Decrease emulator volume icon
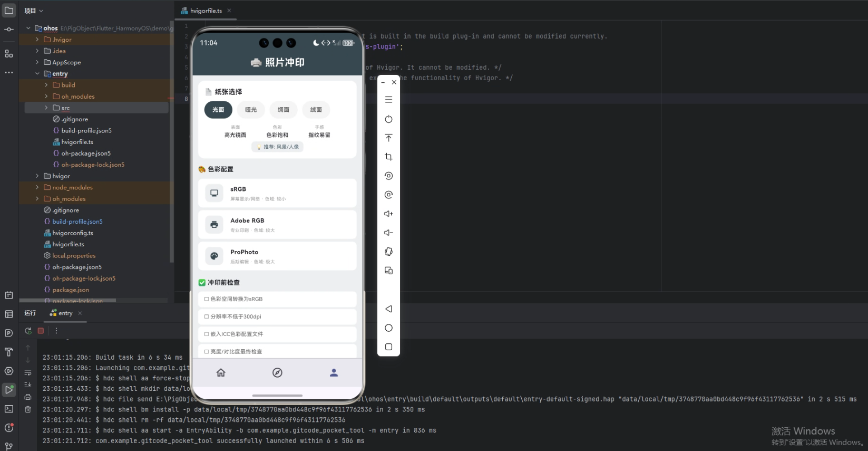 point(388,233)
